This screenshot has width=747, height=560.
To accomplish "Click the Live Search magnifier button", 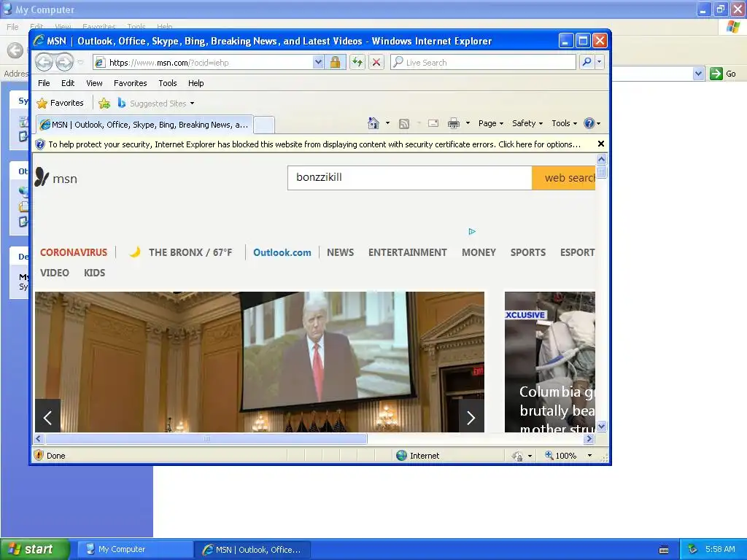I will tap(587, 62).
